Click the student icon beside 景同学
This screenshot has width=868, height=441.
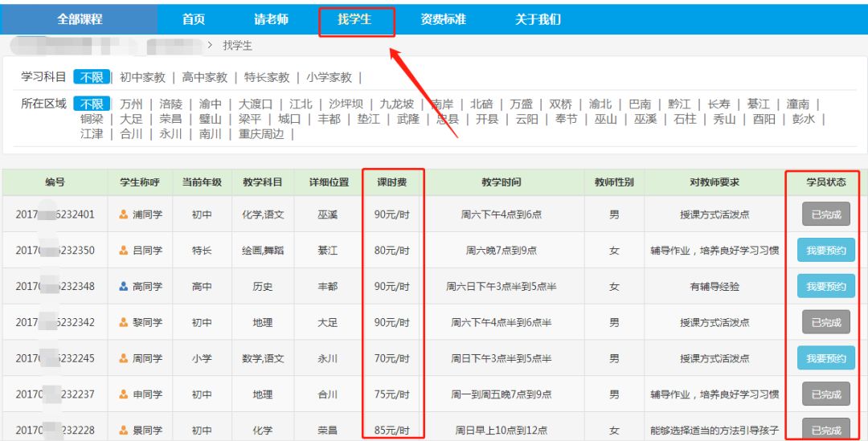tap(124, 430)
